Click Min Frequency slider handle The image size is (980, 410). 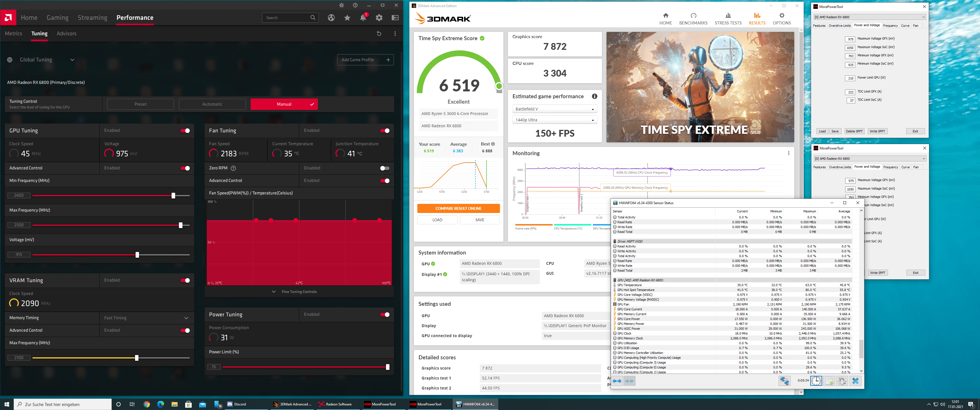tap(173, 196)
